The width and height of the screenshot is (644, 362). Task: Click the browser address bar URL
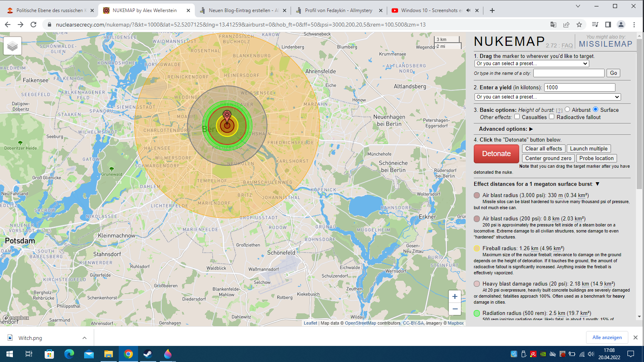pyautogui.click(x=241, y=25)
